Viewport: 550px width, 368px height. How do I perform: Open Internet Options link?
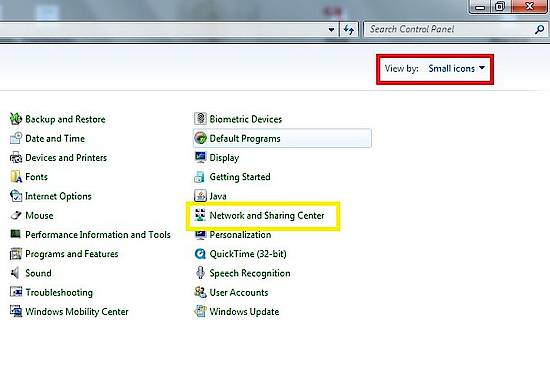58,196
